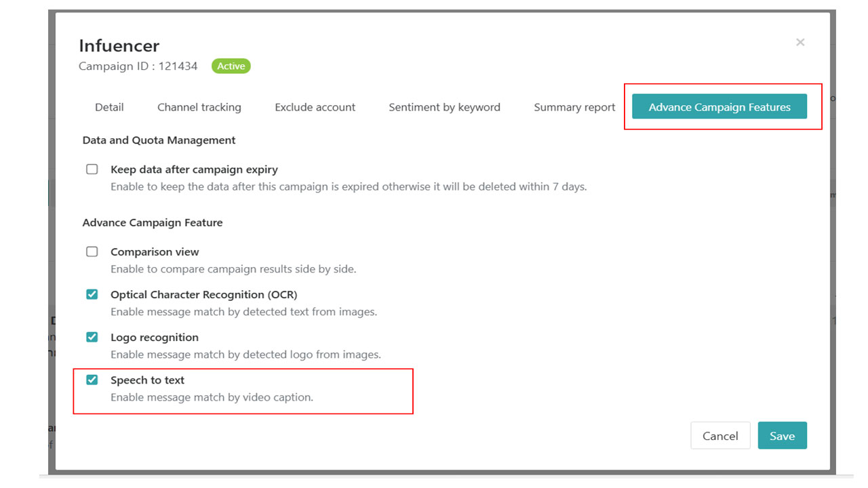Screen dimensions: 868x488
Task: Go to the Exclude account tab
Action: tap(315, 107)
